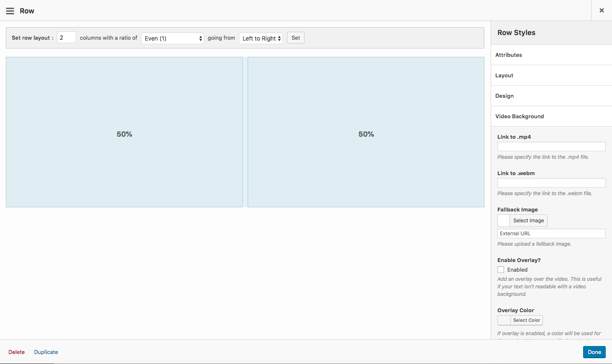
Task: Select the right 50% column cell
Action: 366,132
